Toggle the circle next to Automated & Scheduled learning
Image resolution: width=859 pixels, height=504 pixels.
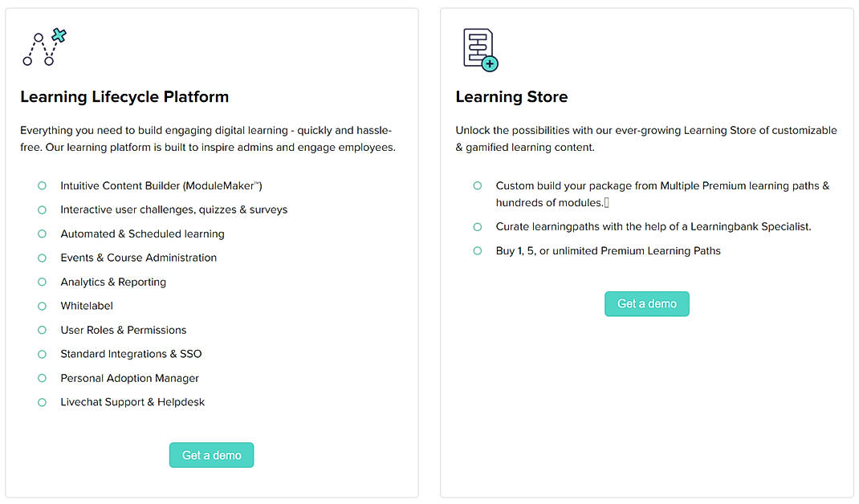tap(42, 234)
